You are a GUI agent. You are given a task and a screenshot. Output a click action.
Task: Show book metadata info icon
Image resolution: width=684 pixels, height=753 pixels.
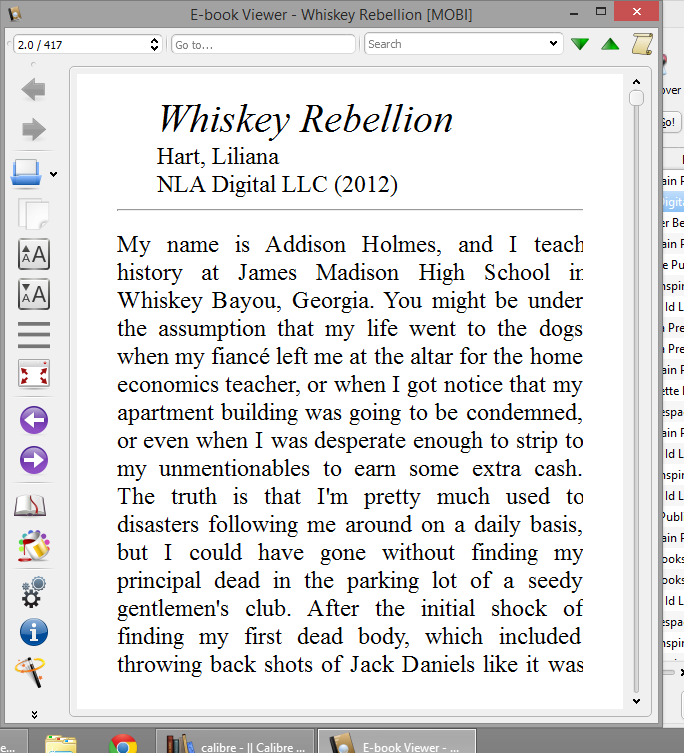pos(34,632)
